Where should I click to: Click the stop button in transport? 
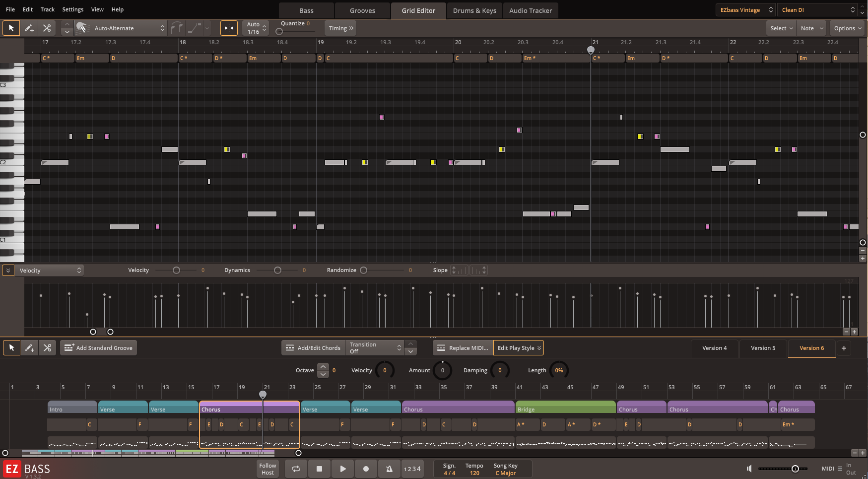tap(319, 469)
